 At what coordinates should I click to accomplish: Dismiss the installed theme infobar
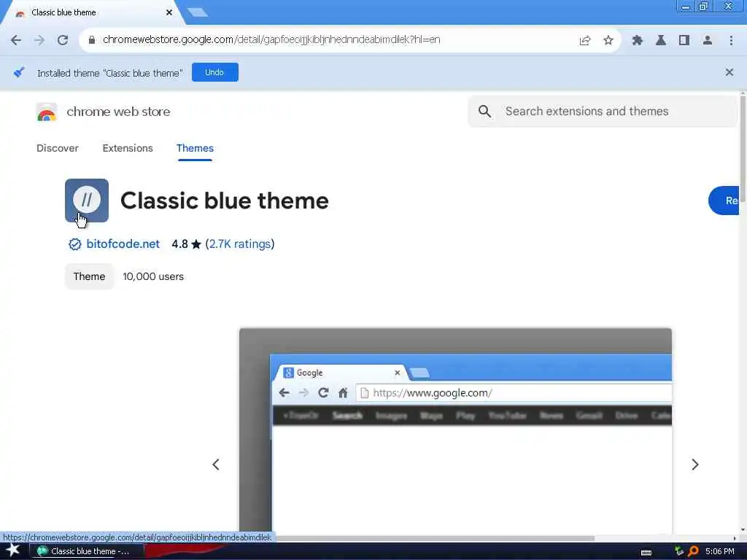click(x=729, y=72)
